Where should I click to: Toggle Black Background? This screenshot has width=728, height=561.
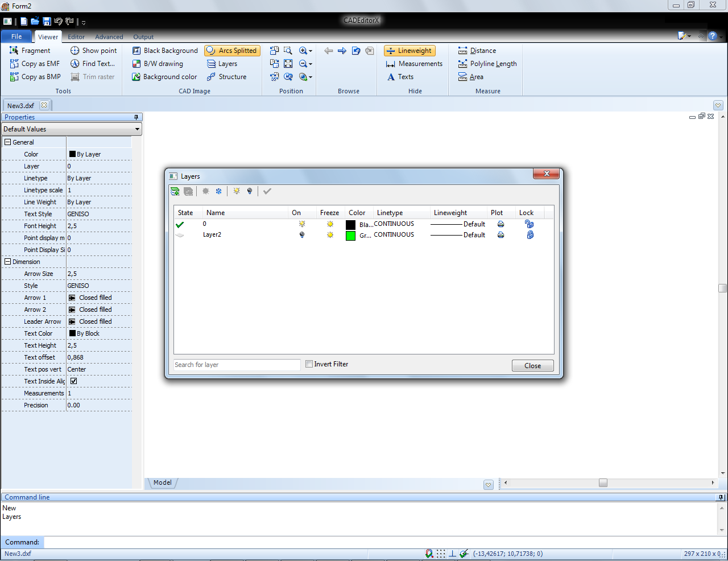165,51
